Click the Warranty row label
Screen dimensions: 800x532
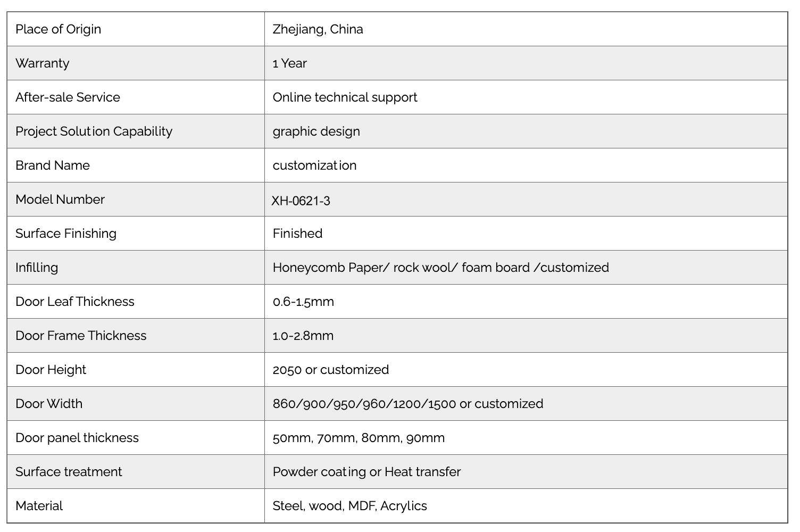point(43,63)
